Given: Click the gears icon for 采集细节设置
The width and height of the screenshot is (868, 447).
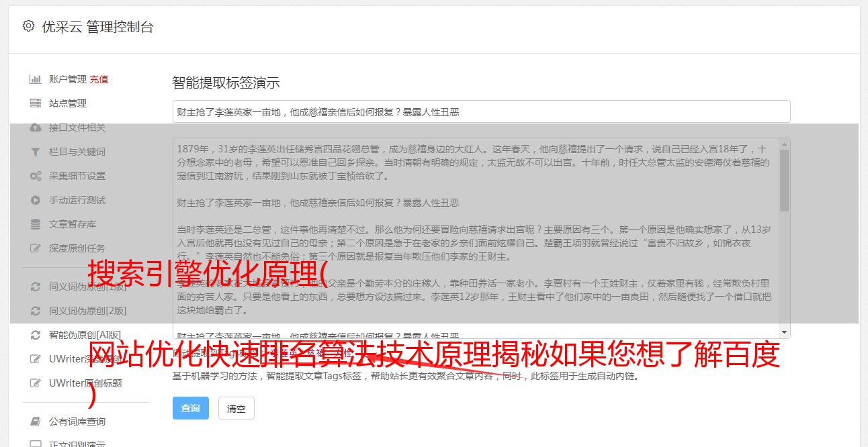Looking at the screenshot, I should pyautogui.click(x=35, y=176).
